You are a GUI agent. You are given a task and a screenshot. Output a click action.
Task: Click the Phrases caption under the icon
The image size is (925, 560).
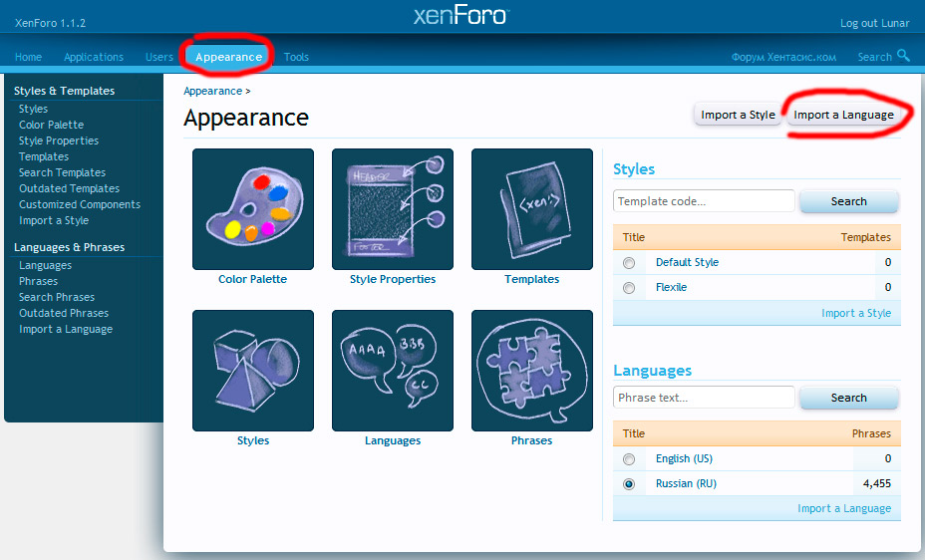click(531, 441)
